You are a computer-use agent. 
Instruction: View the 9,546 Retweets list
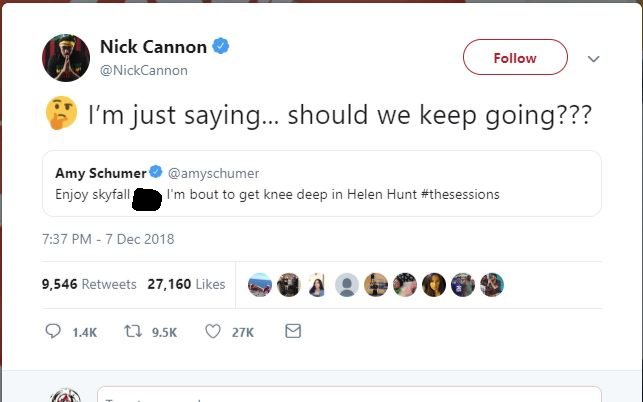pyautogui.click(x=89, y=285)
